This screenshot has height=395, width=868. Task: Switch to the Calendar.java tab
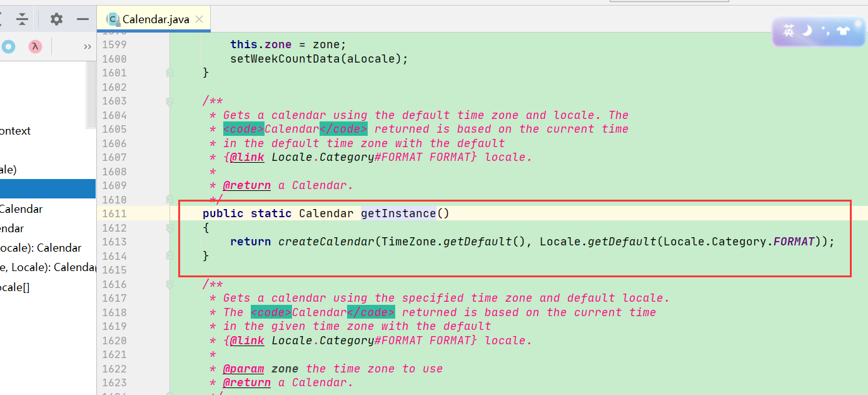tap(155, 19)
